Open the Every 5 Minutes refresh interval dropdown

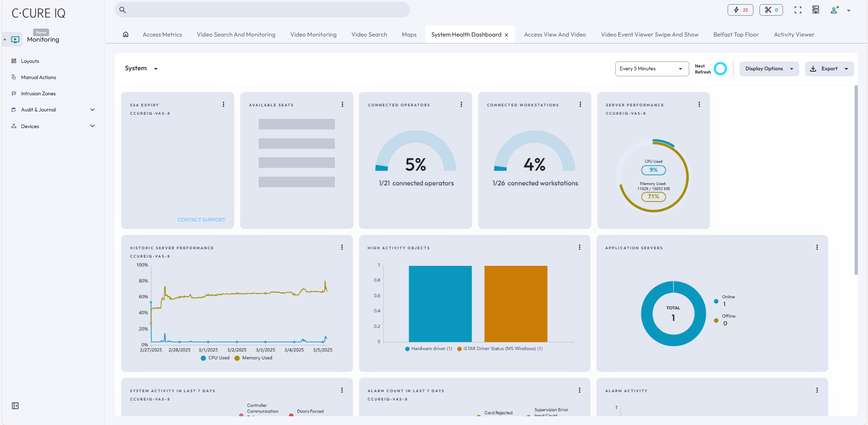point(652,68)
